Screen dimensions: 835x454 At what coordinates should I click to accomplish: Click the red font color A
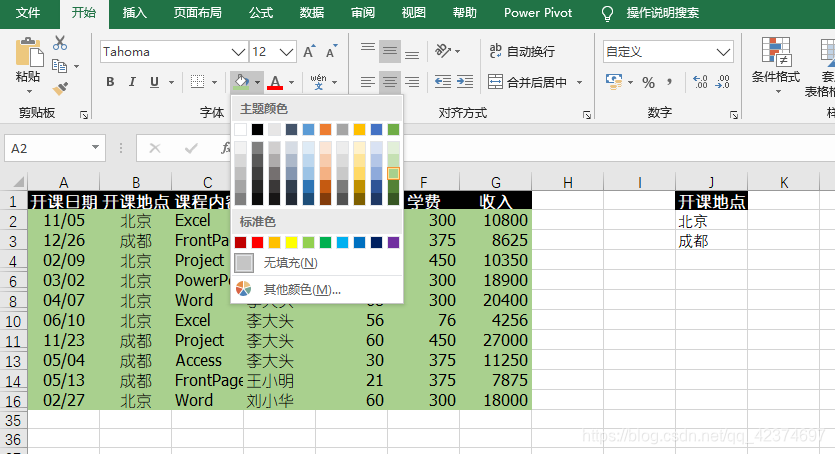(275, 82)
